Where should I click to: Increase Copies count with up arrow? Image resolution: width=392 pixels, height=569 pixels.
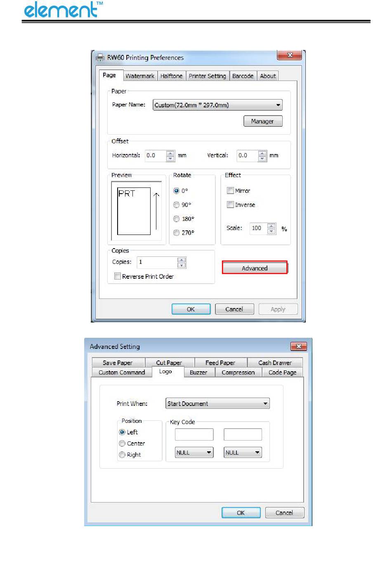(182, 260)
